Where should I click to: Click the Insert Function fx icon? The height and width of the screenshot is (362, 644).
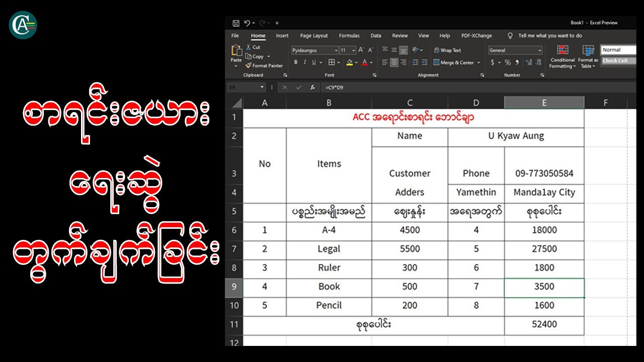click(x=312, y=87)
